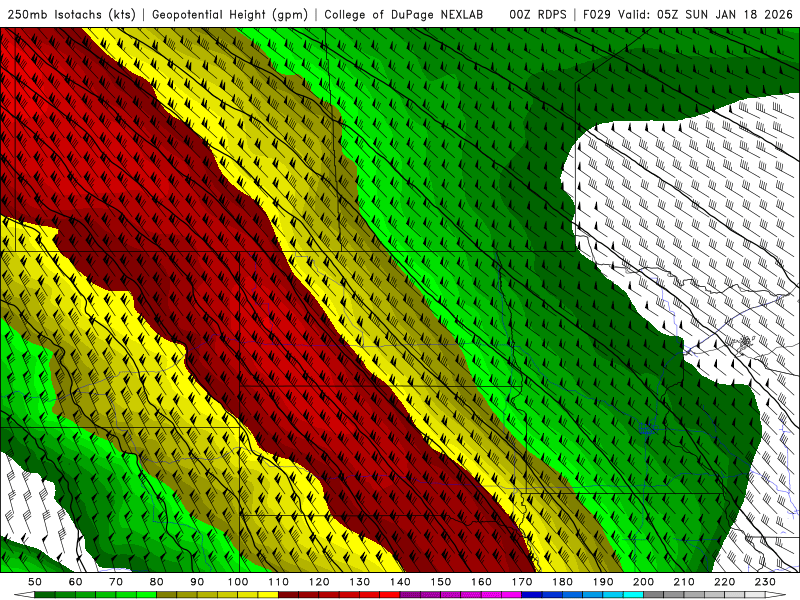Pick the darkest green swatch starting at 50
Screen dimensions: 800x600
click(x=44, y=594)
